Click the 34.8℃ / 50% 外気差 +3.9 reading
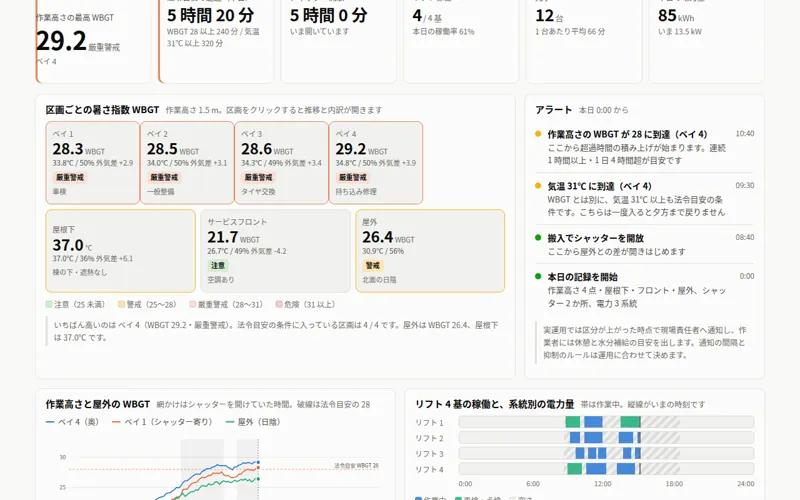Image resolution: width=800 pixels, height=500 pixels. (x=376, y=163)
